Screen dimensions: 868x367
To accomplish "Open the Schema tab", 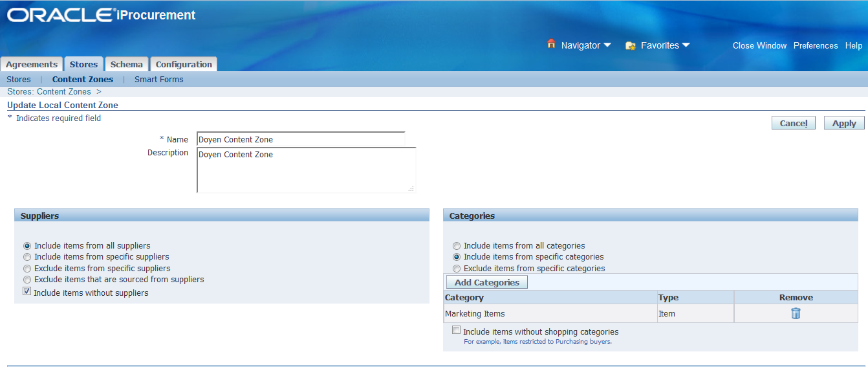I will (127, 64).
